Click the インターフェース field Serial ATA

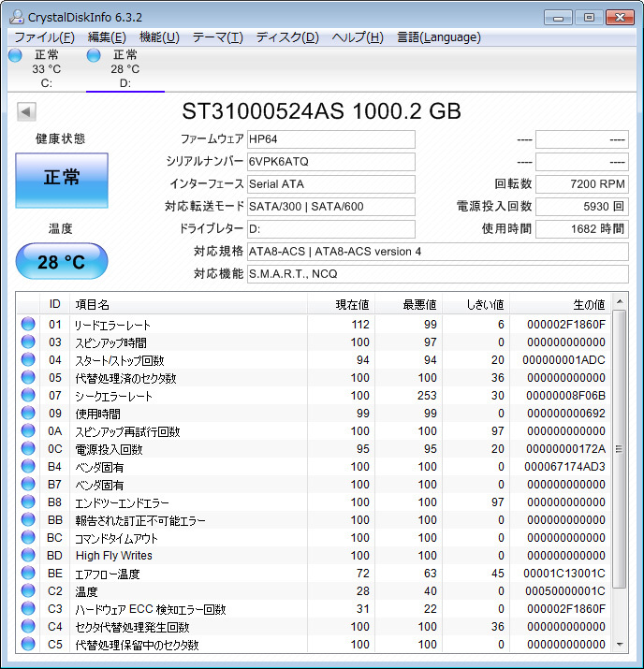[x=331, y=184]
